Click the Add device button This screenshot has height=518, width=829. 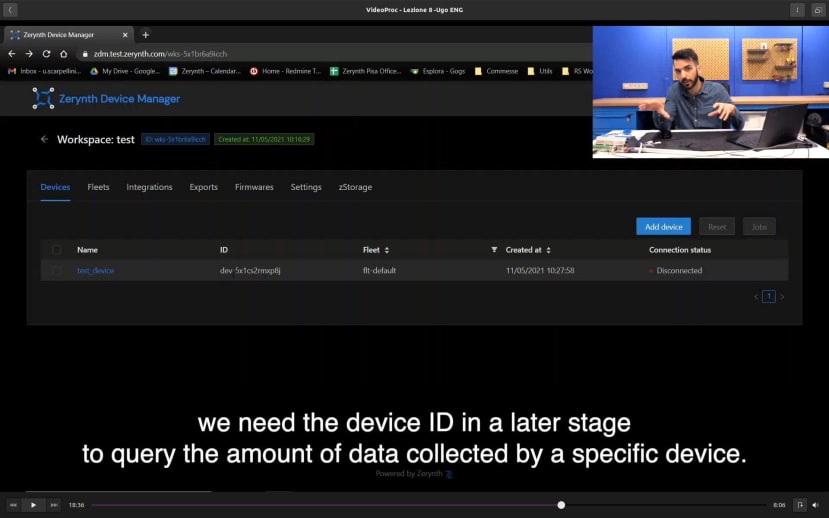point(664,227)
